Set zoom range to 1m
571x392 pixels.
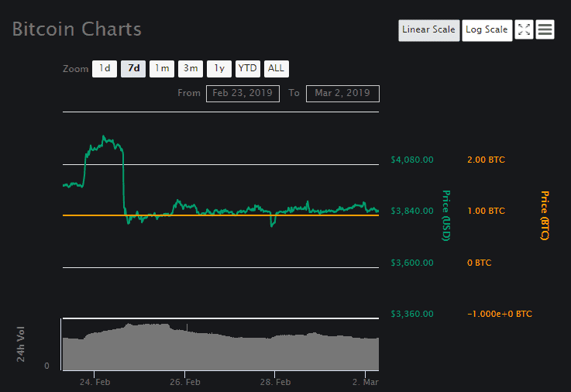tap(162, 69)
